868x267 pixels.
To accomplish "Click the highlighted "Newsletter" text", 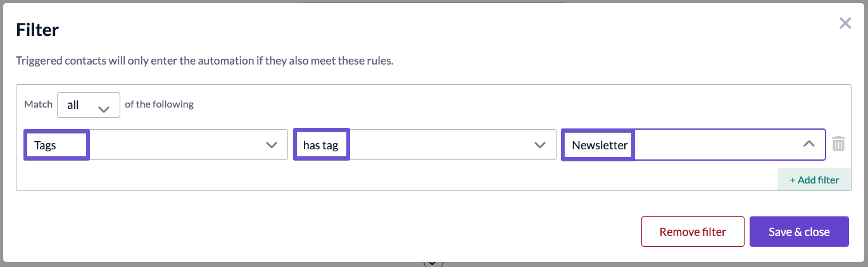I will pyautogui.click(x=600, y=145).
